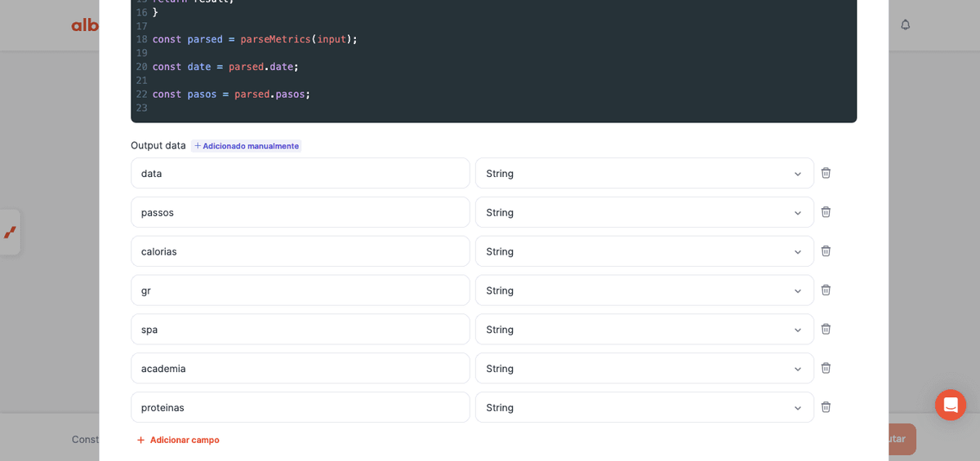The image size is (980, 461).
Task: Trash the proteinas output field
Action: (826, 407)
